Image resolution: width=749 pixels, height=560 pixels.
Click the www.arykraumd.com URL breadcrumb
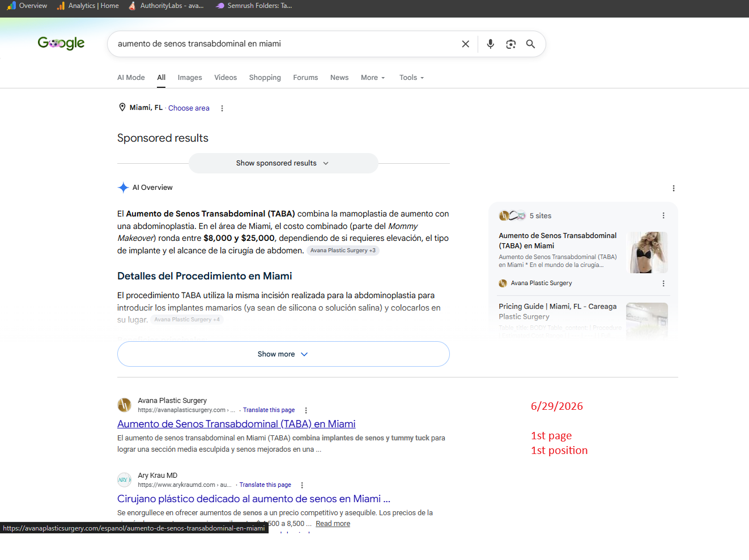(185, 485)
